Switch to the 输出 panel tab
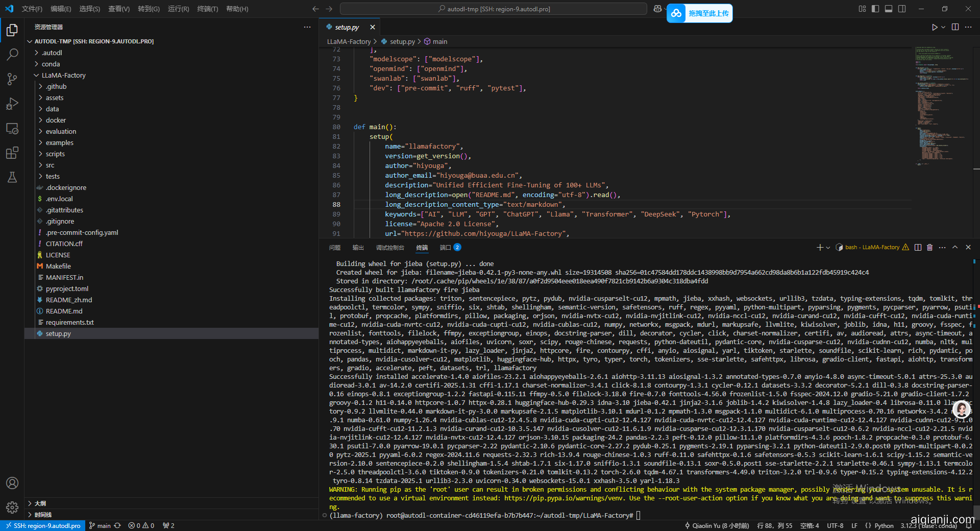Screen dimensions: 980x531 pyautogui.click(x=358, y=247)
